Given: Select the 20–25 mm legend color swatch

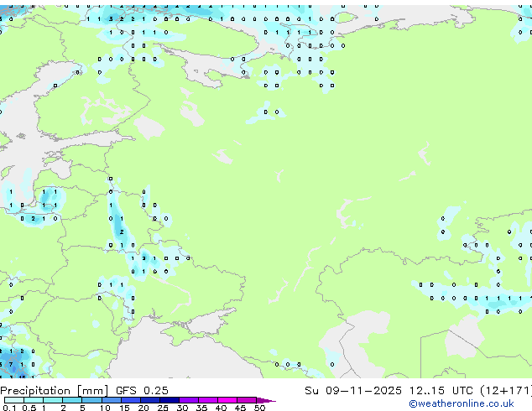Looking at the screenshot, I should click(x=150, y=400).
